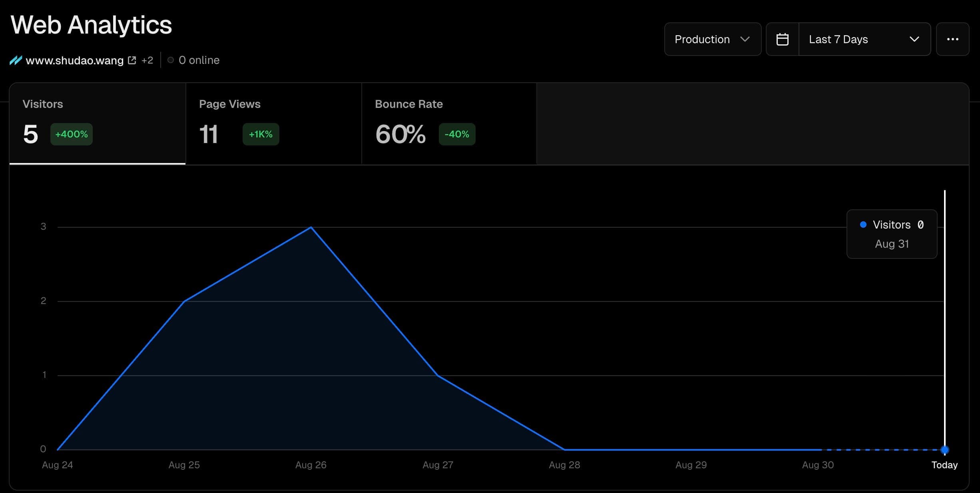Click the site logo next to www.shudao.wang
The image size is (980, 493).
16,60
